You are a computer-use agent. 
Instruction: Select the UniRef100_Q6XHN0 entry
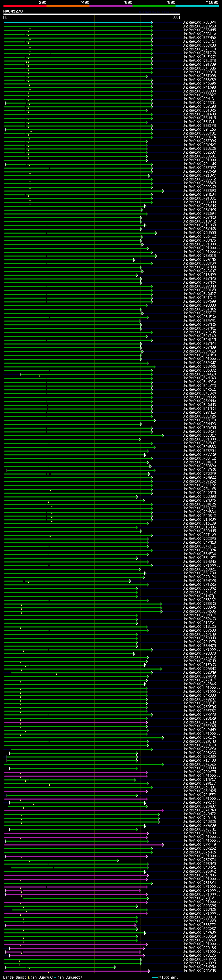tap(199, 401)
